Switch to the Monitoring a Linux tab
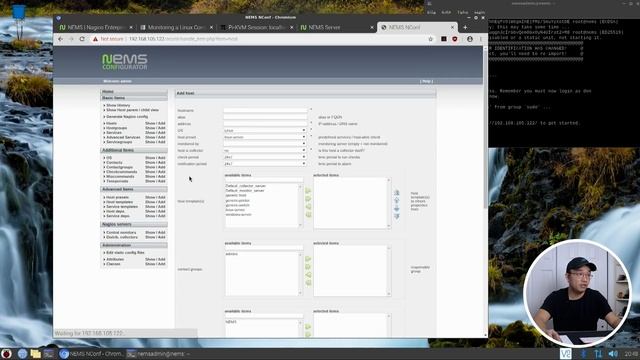640x360 pixels. 176,27
